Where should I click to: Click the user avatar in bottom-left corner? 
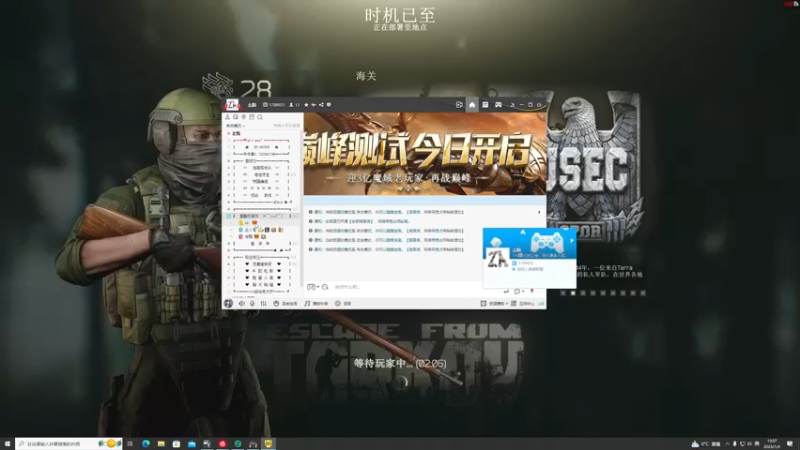[228, 304]
